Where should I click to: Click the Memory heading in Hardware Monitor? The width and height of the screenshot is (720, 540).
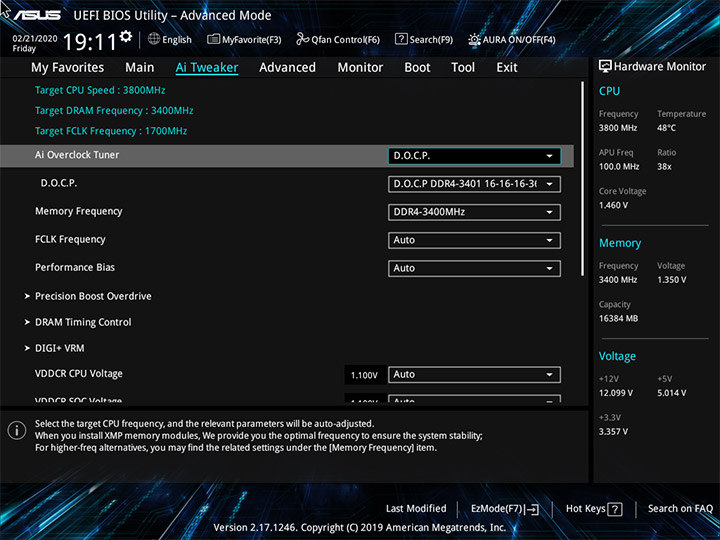click(620, 243)
